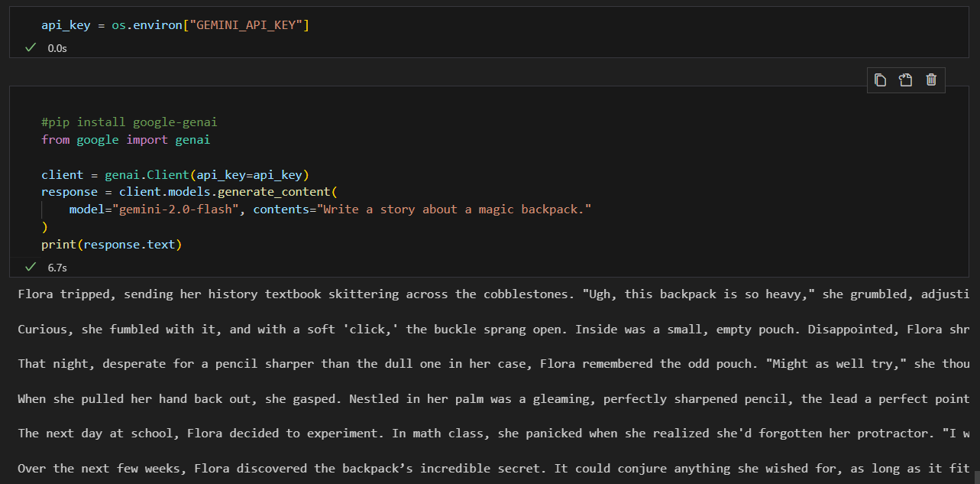The width and height of the screenshot is (980, 484).
Task: Copy the second code cell
Action: click(879, 80)
